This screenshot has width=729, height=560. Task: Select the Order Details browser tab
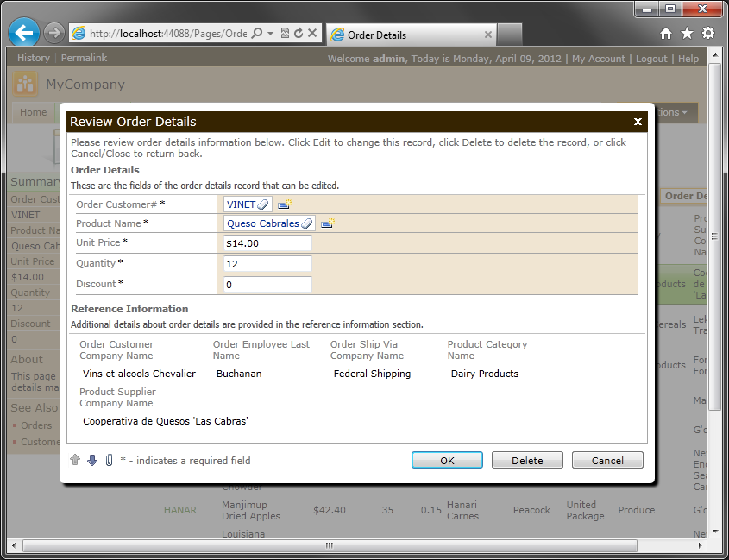click(x=412, y=35)
